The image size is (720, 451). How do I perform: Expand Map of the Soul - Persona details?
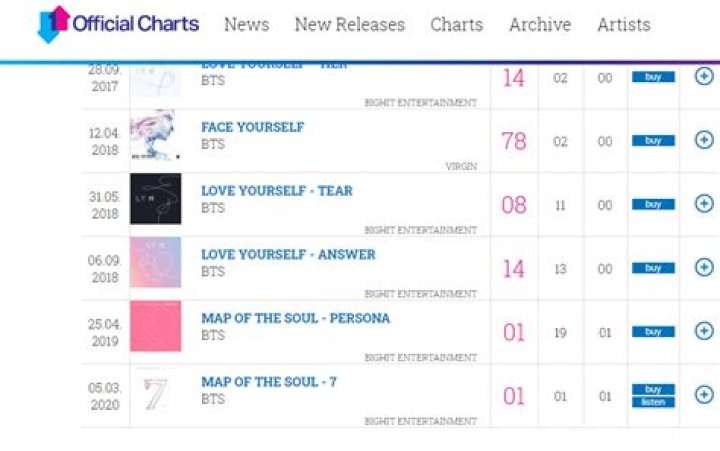coord(704,331)
